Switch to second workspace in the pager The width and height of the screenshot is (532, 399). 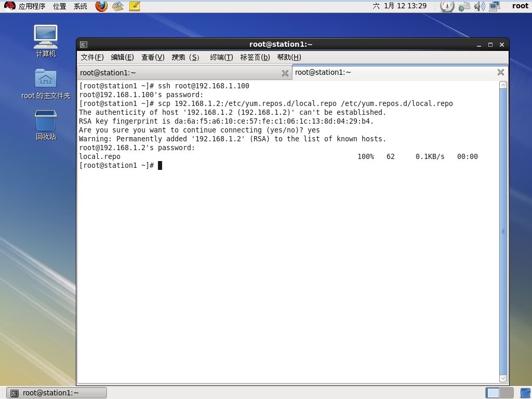[507, 393]
